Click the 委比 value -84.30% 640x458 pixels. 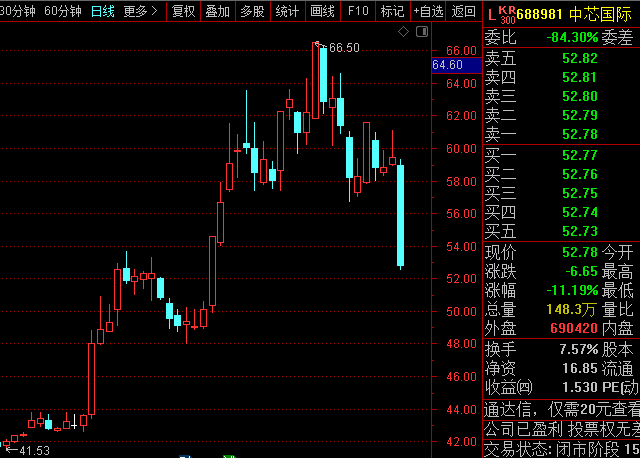pyautogui.click(x=572, y=38)
